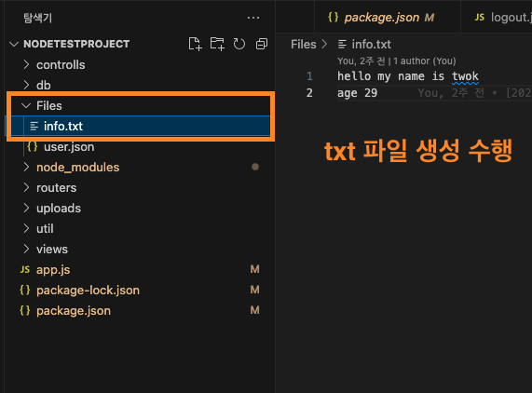Expand the node_modules folder
The height and width of the screenshot is (393, 532).
(x=26, y=167)
